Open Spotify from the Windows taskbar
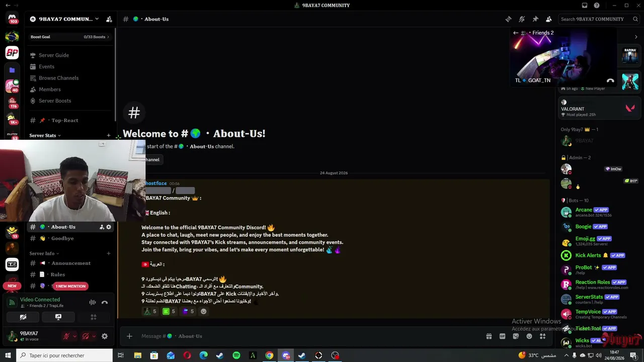The image size is (644, 362). coord(236,355)
